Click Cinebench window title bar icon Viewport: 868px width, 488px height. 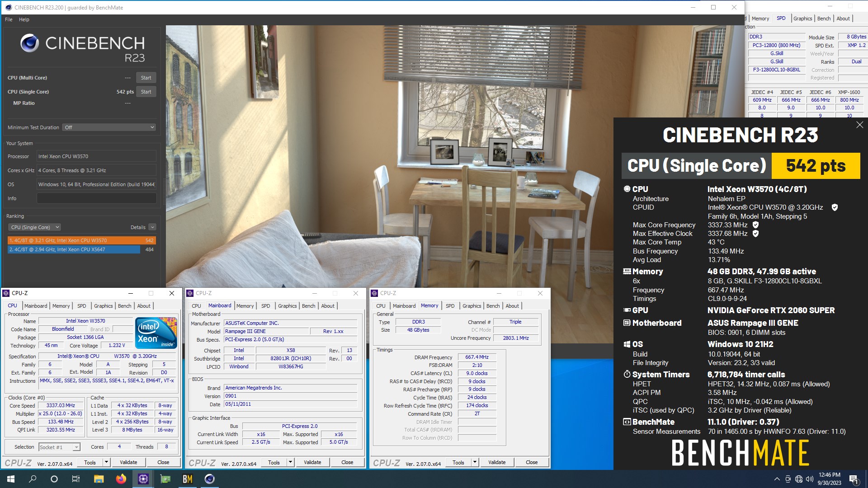pyautogui.click(x=8, y=7)
